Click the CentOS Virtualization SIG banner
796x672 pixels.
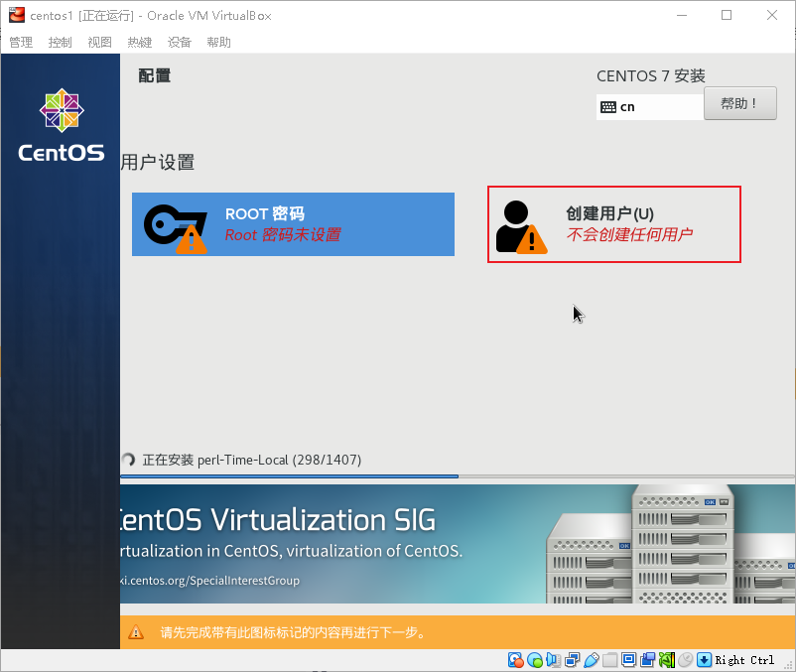click(x=458, y=544)
